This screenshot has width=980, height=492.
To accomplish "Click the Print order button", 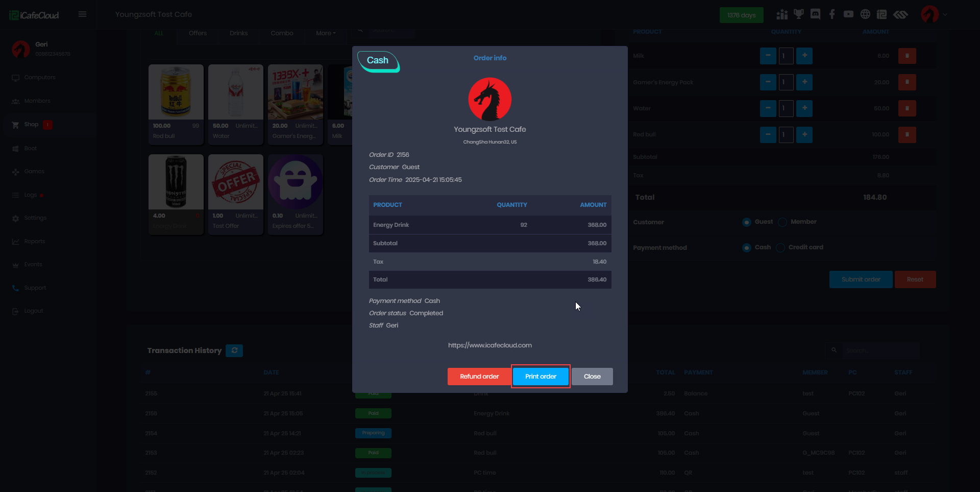I will pyautogui.click(x=541, y=377).
